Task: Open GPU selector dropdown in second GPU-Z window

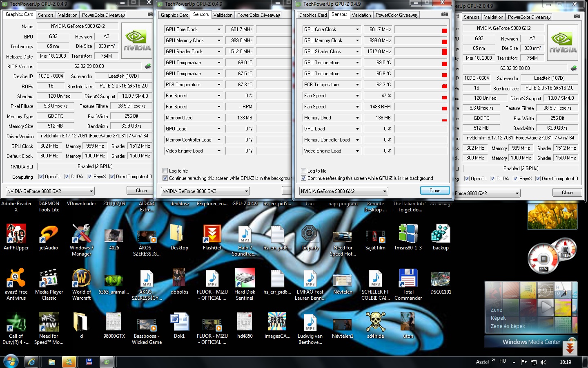Action: point(205,191)
